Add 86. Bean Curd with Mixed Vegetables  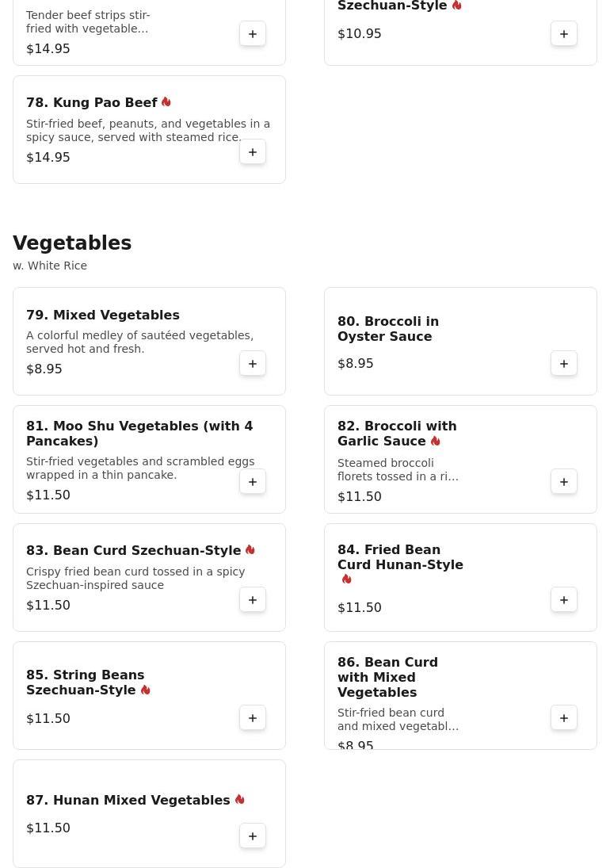pos(563,718)
